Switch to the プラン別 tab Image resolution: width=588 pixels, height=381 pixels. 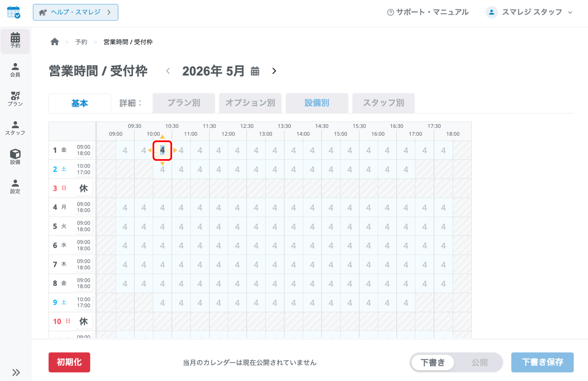(x=184, y=103)
